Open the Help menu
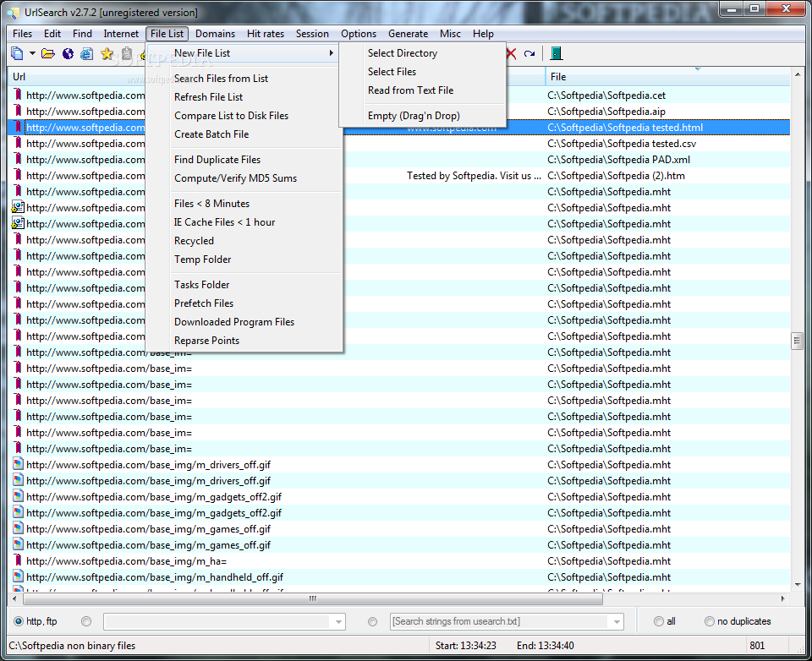 coord(483,34)
